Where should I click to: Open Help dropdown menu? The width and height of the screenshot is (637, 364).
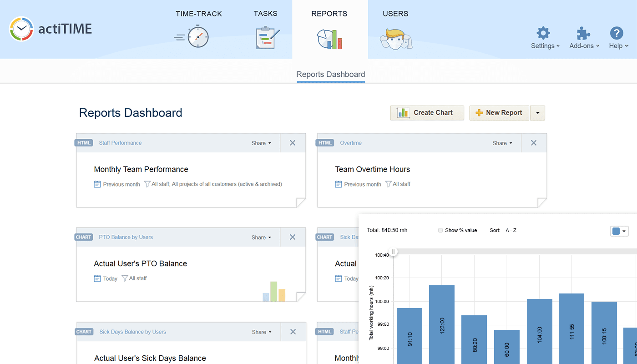tap(619, 46)
